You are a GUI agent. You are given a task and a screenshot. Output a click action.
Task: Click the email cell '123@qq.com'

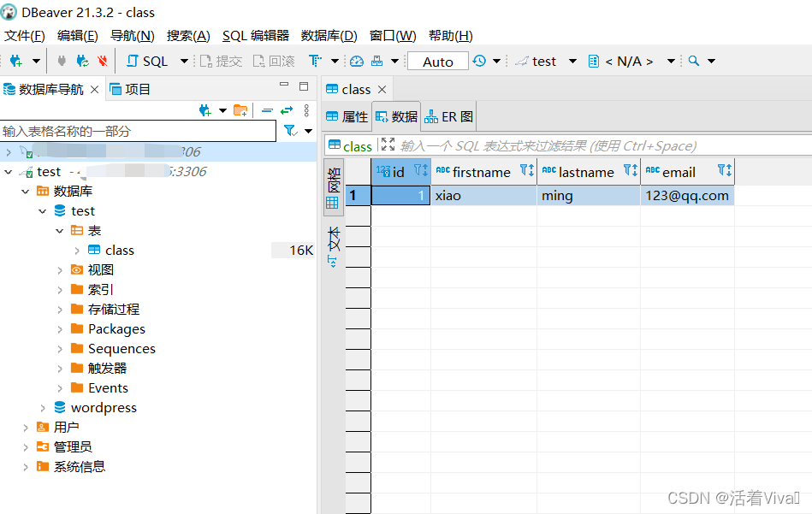(687, 196)
